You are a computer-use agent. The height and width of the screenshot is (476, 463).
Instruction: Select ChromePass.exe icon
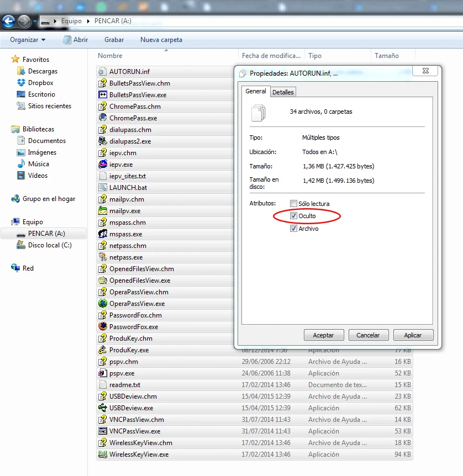click(x=103, y=118)
